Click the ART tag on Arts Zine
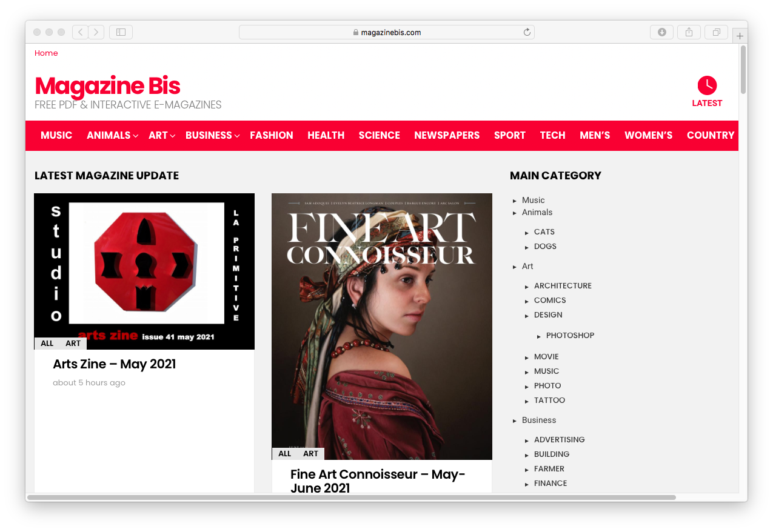Screen dimensions: 773x532 click(73, 344)
